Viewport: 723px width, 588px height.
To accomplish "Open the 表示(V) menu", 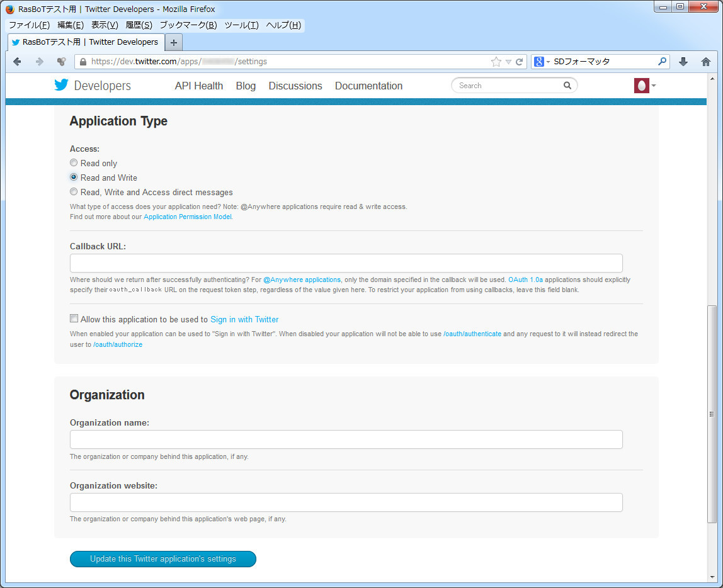I will (105, 25).
